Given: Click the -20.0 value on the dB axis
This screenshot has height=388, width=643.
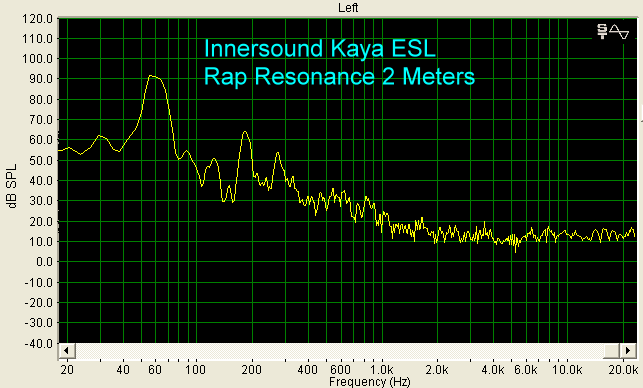Looking at the screenshot, I should click(x=39, y=303).
